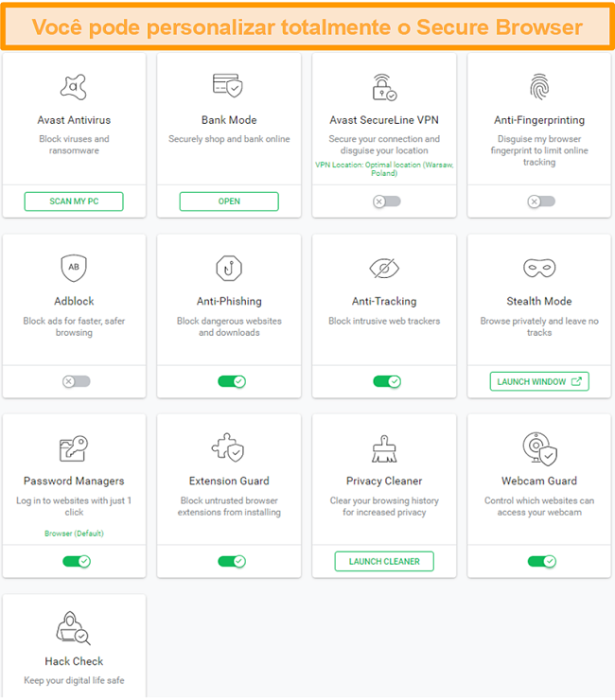This screenshot has width=615, height=700.
Task: Click 'Control which websites can access your webcam'
Action: pos(539,507)
